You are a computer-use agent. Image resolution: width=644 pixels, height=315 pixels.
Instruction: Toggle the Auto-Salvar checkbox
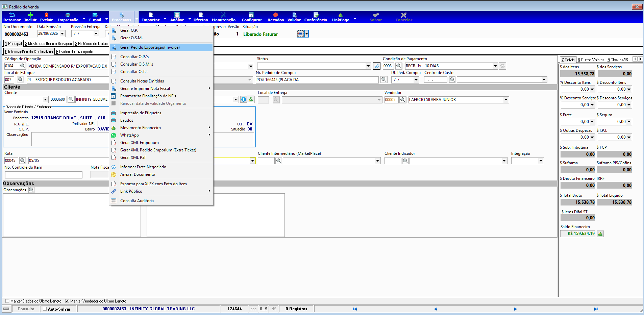click(45, 309)
